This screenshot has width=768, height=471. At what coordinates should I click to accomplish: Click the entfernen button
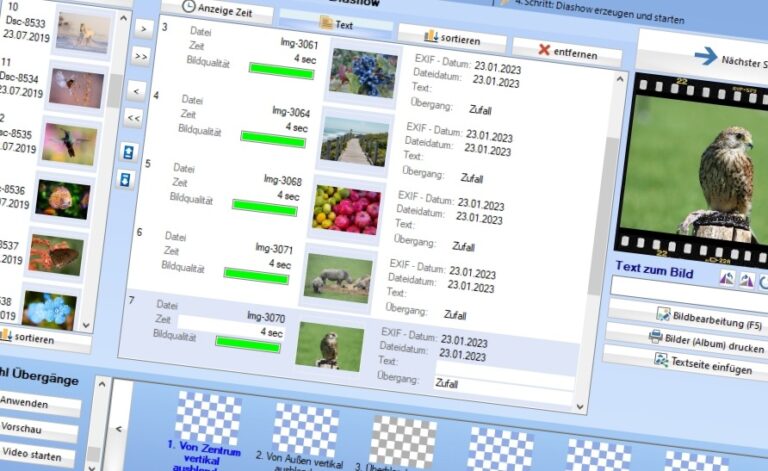(568, 52)
